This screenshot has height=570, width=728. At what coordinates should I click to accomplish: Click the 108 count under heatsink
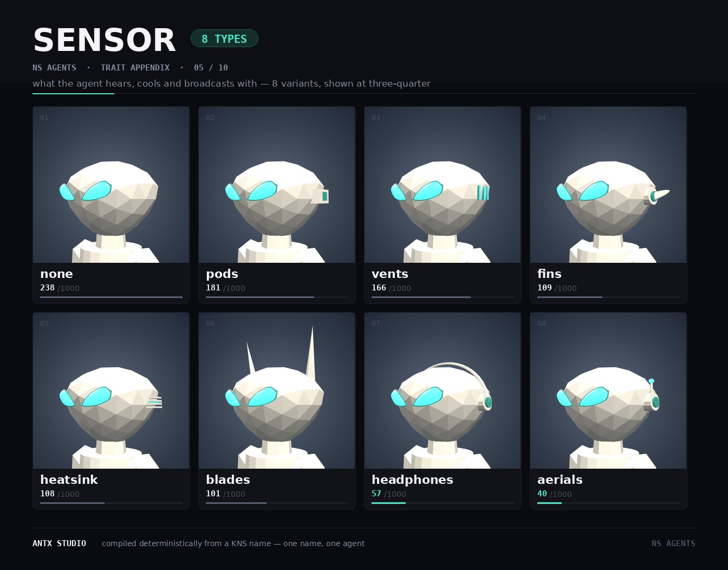coord(47,494)
